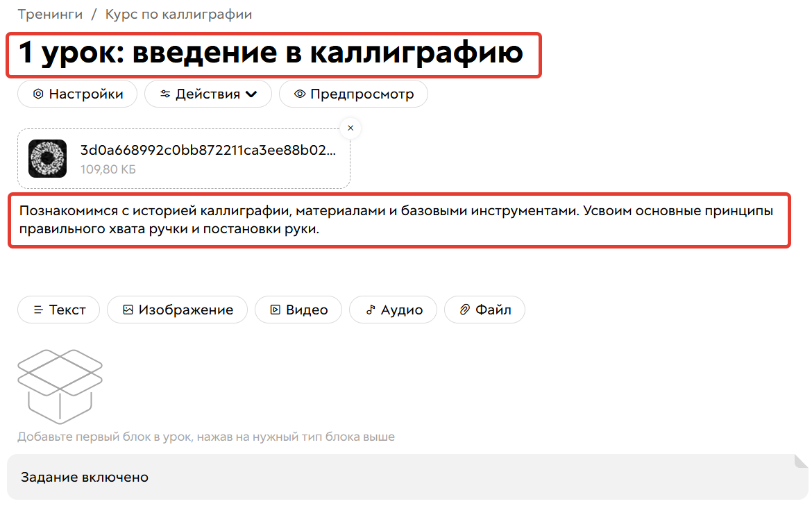Remove the uploaded 3d0a668 file attachment
Image resolution: width=812 pixels, height=531 pixels.
pyautogui.click(x=350, y=128)
